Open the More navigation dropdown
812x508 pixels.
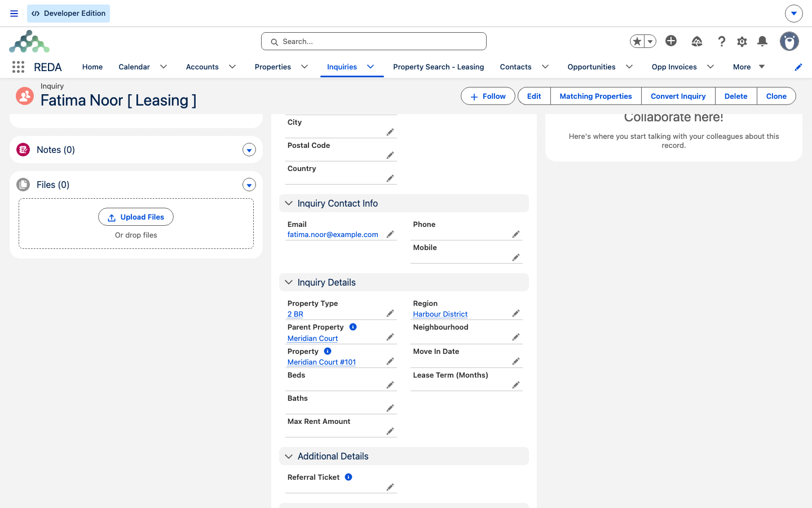(749, 67)
